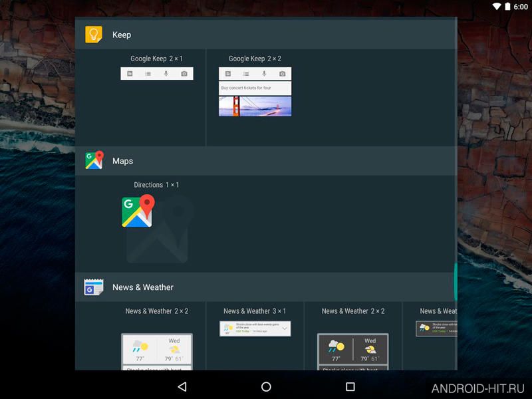This screenshot has width=532, height=399.
Task: Tap the teal scroll indicator on right edge
Action: [x=456, y=281]
